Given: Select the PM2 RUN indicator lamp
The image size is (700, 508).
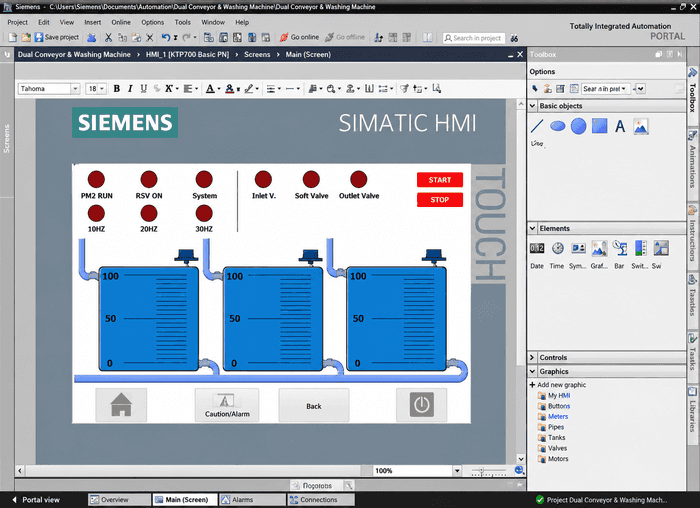Looking at the screenshot, I should pyautogui.click(x=96, y=179).
